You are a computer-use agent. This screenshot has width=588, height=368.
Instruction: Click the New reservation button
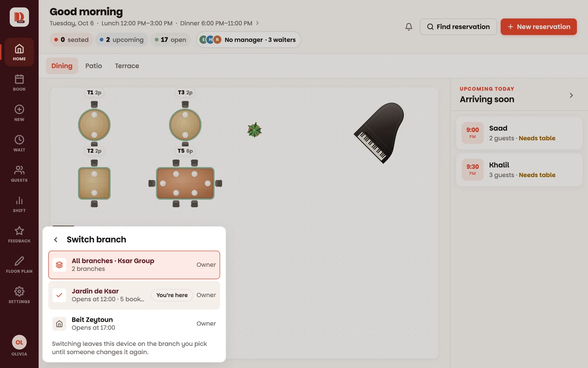tap(538, 27)
